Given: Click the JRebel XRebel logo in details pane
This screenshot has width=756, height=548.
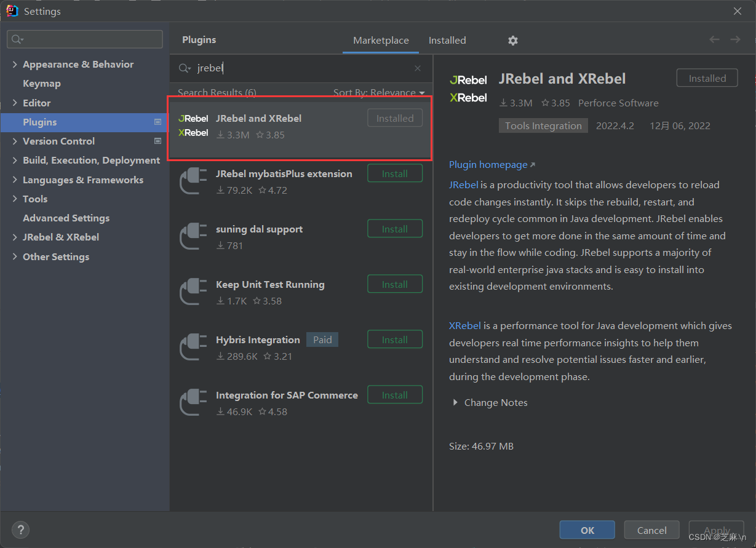Looking at the screenshot, I should pyautogui.click(x=468, y=89).
